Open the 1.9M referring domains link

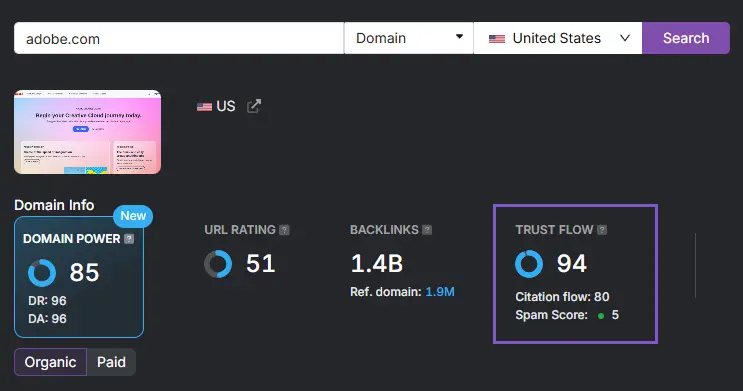(x=440, y=291)
